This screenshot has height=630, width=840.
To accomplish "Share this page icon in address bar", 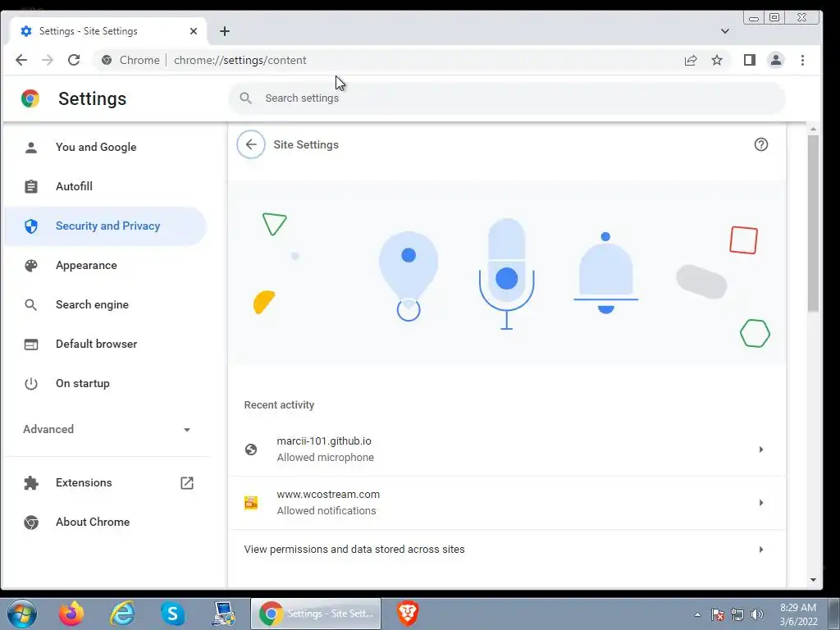I will 691,60.
